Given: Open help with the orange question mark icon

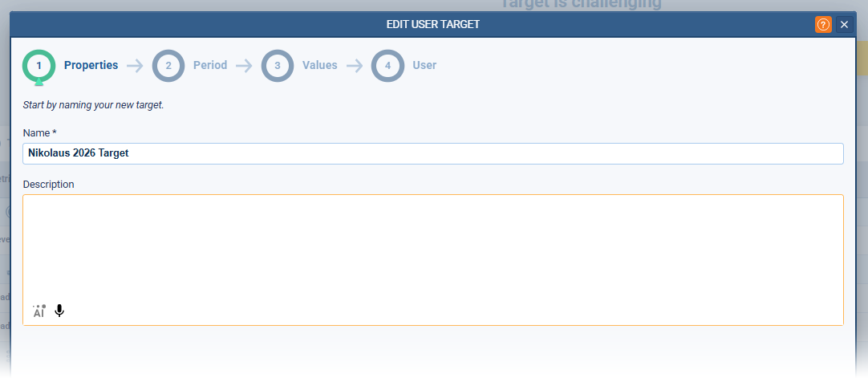Looking at the screenshot, I should 823,24.
